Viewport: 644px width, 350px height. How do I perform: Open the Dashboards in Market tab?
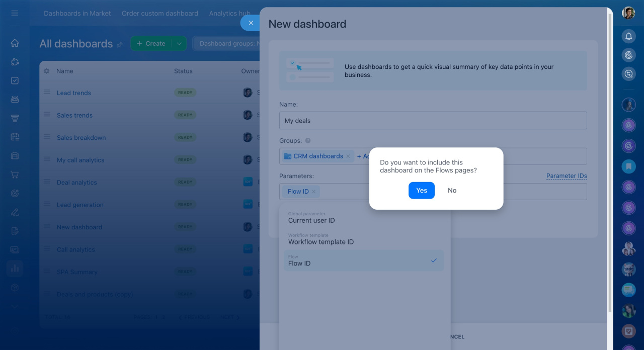click(77, 14)
